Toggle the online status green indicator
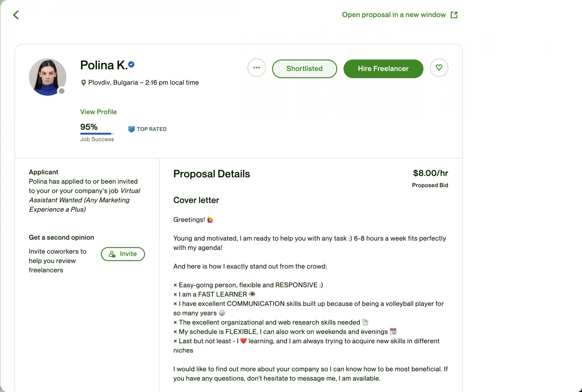This screenshot has height=392, width=582. pyautogui.click(x=61, y=90)
